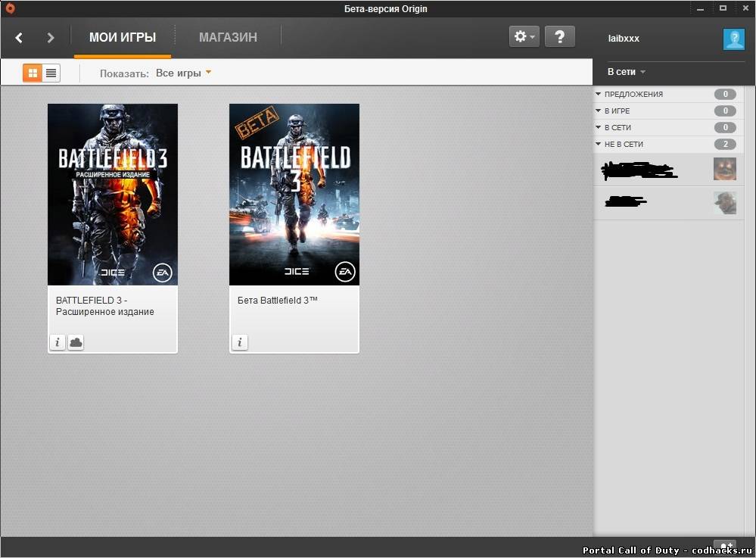The image size is (756, 558).
Task: Switch to grid view of games
Action: [x=33, y=73]
